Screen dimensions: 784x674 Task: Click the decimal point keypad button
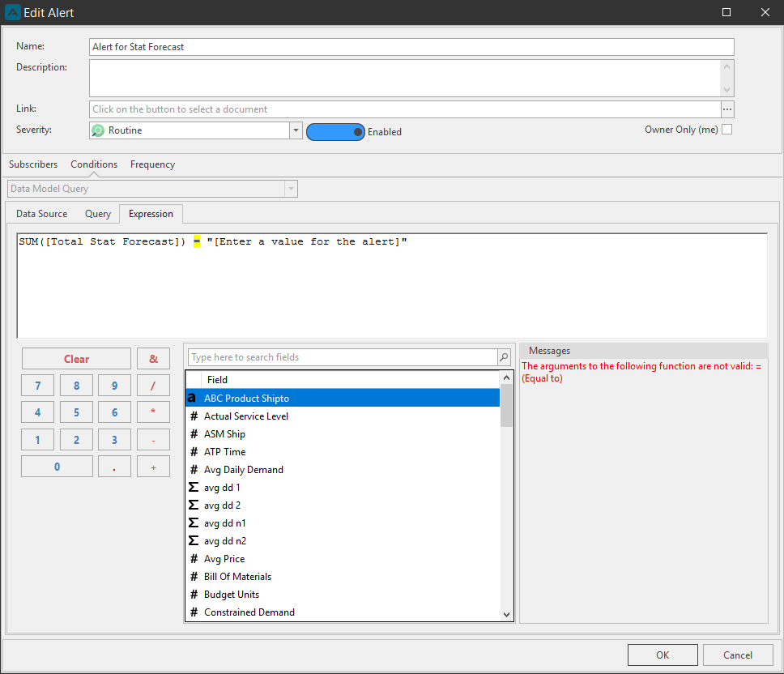click(114, 467)
